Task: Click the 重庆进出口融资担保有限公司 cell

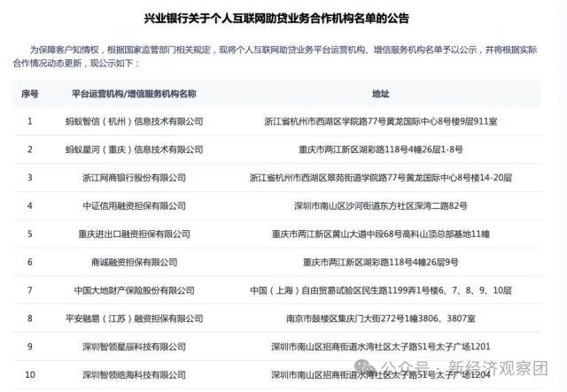Action: (x=134, y=234)
